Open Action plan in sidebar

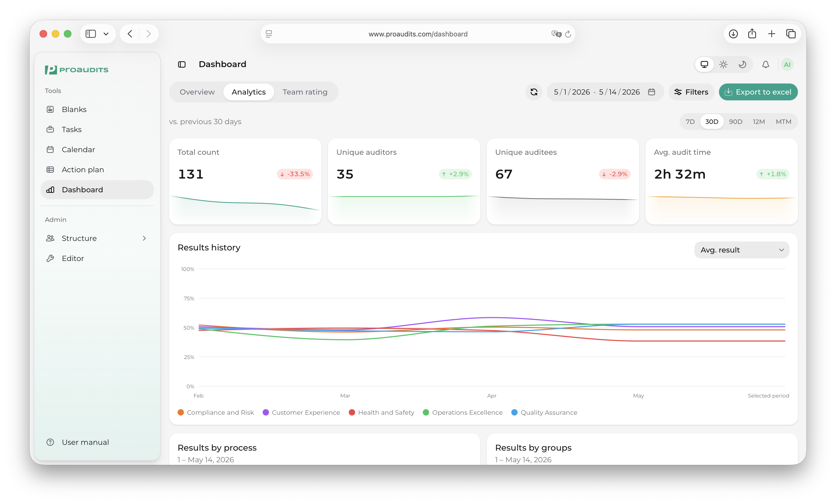point(97,170)
